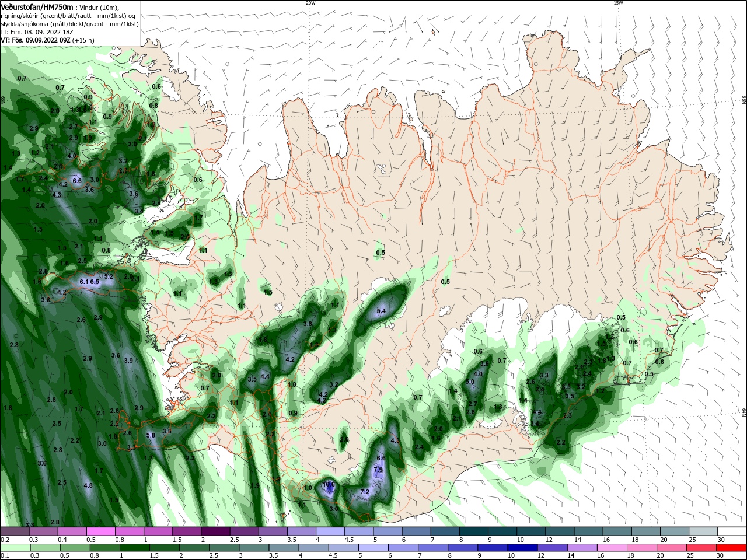
Task: Click the 5.2 precipitation value
Action: click(108, 276)
